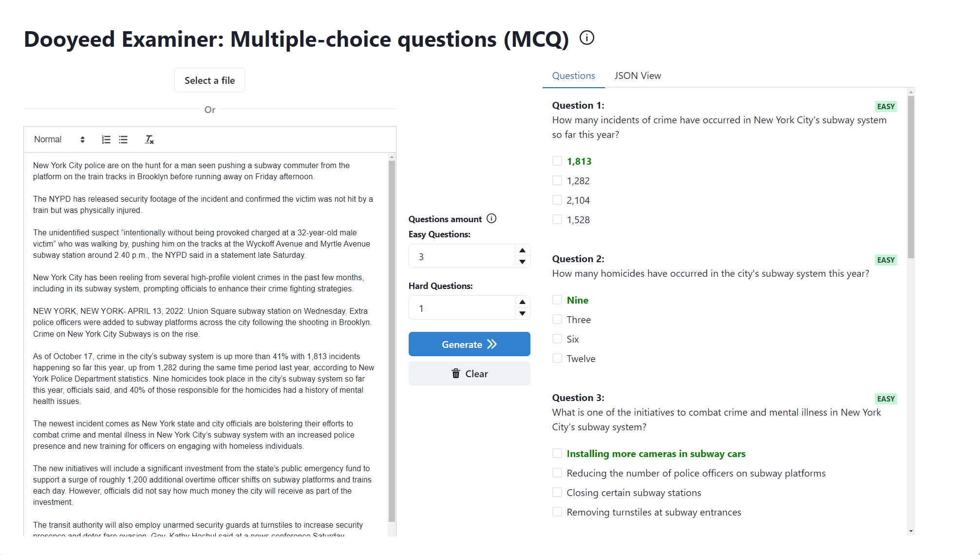Image resolution: width=980 pixels, height=555 pixels.
Task: Increase the Hard Questions count
Action: pos(522,302)
